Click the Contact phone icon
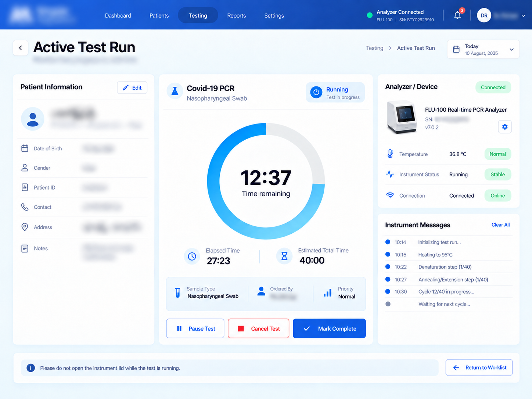 coord(25,207)
